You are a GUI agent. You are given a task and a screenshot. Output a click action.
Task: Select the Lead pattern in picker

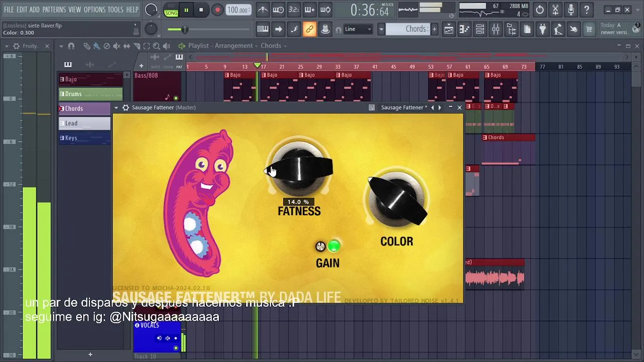85,123
